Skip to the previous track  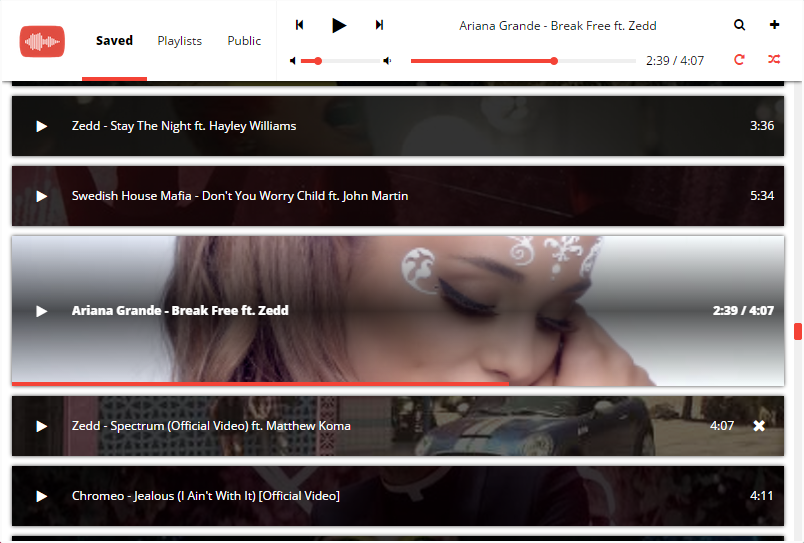click(299, 25)
